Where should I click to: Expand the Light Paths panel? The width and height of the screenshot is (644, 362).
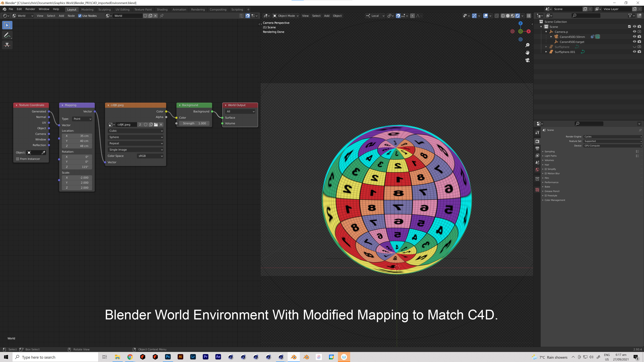[550, 156]
